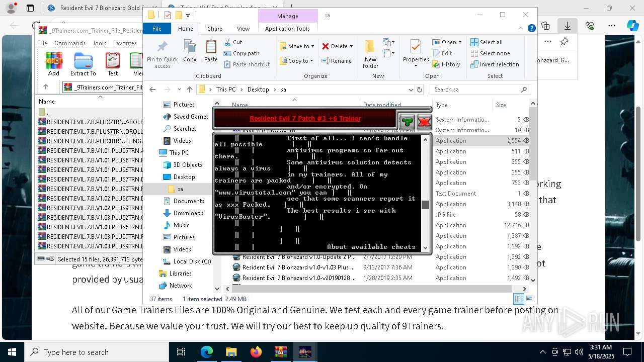644x362 pixels.
Task: Switch to large icons view button
Action: coord(529,299)
